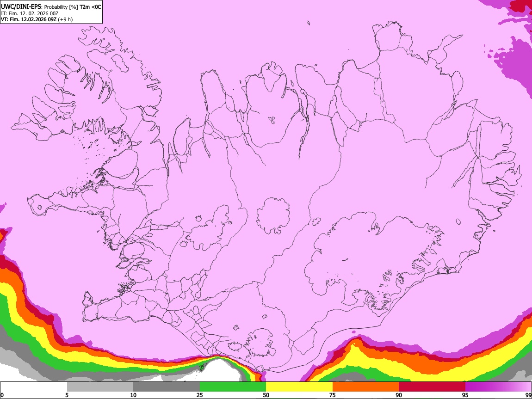Click the purple 95–99% legend segment

(x=498, y=387)
